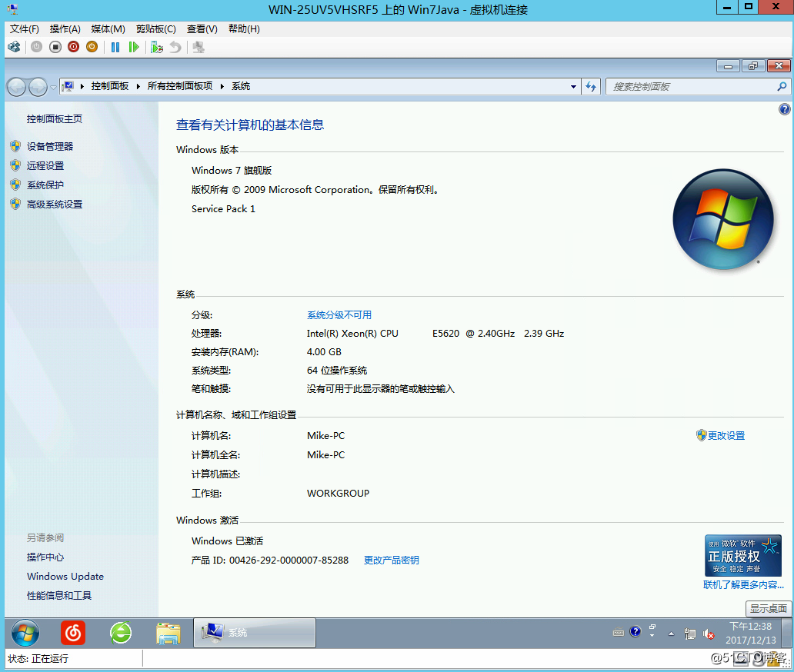Select 所有控制面板项 breadcrumb
The image size is (794, 672).
pyautogui.click(x=180, y=86)
